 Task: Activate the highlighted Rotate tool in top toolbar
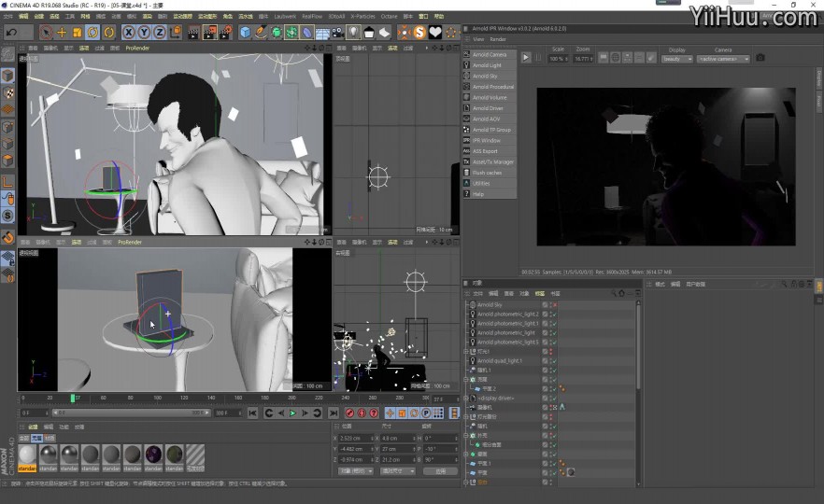92,33
